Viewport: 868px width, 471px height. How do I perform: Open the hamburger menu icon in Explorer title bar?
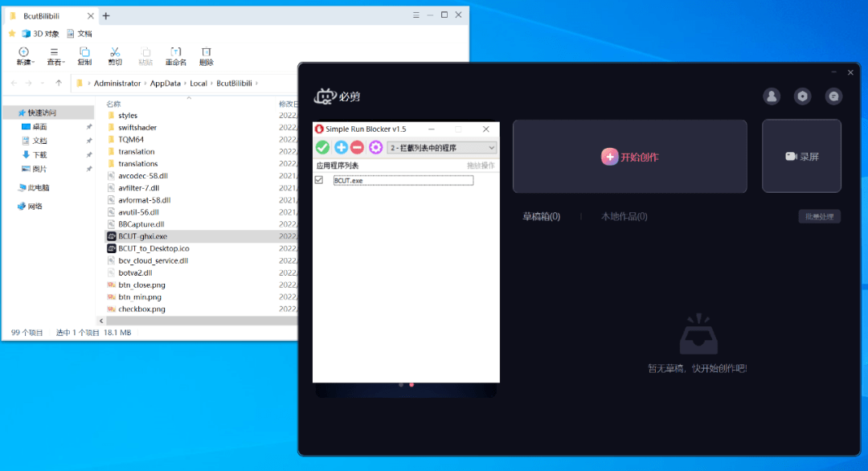click(x=416, y=15)
